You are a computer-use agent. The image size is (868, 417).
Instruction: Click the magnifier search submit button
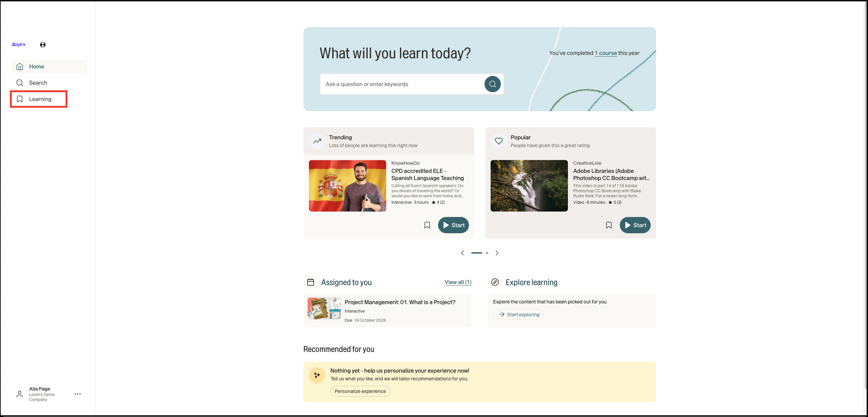pos(492,84)
